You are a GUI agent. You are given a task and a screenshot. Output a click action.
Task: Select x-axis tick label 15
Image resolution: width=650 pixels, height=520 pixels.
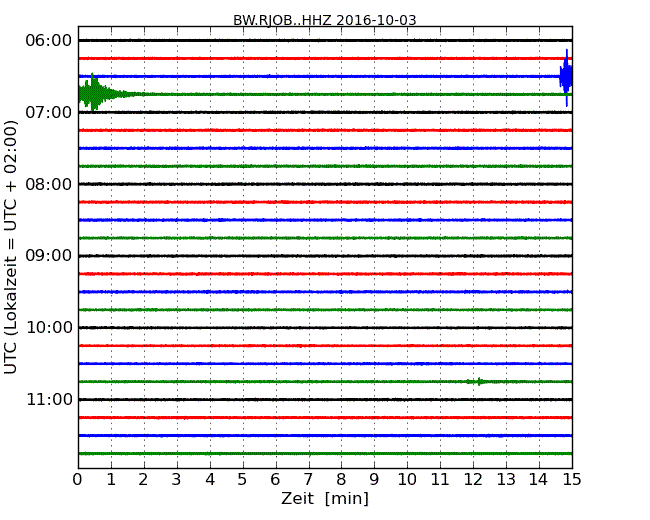coord(572,479)
